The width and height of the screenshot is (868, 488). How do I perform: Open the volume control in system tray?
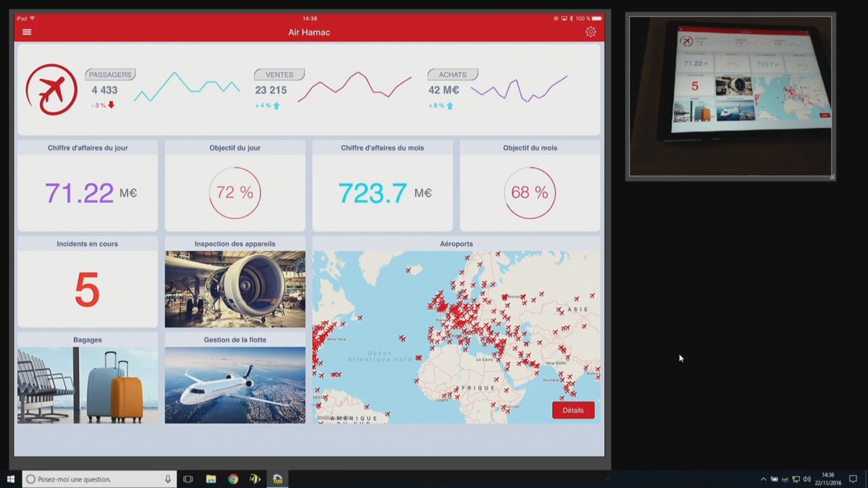click(x=806, y=479)
